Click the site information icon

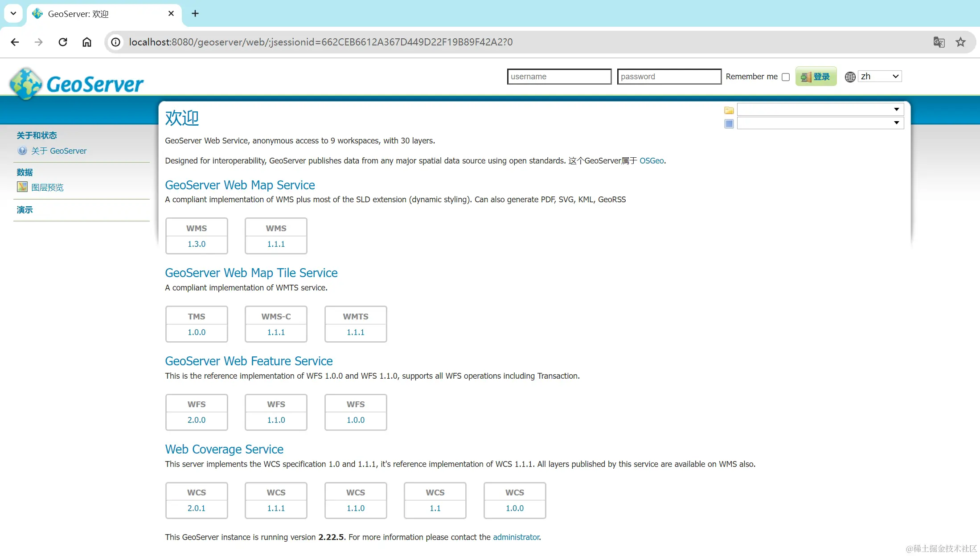[116, 42]
